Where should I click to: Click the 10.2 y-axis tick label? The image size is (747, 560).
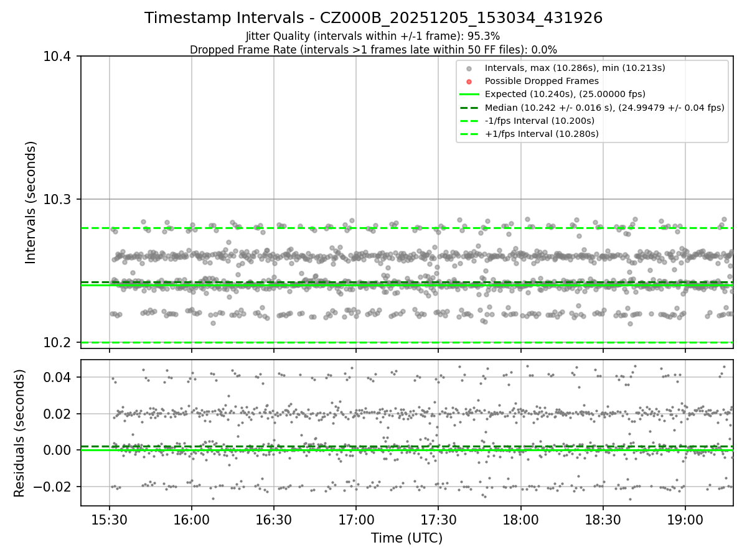pos(59,343)
